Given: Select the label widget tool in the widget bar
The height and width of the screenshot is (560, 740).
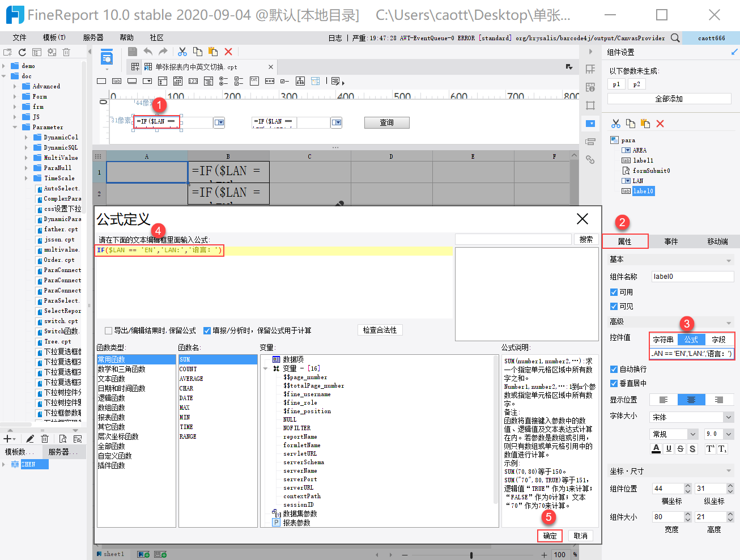Looking at the screenshot, I should [x=117, y=81].
